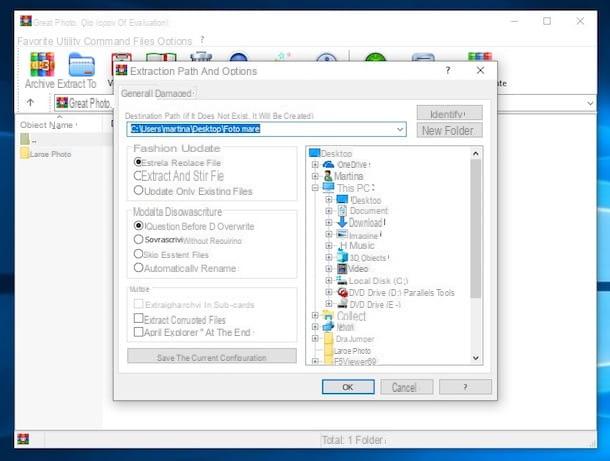Open the Utility menu
Image resolution: width=610 pixels, height=461 pixels.
coord(69,41)
